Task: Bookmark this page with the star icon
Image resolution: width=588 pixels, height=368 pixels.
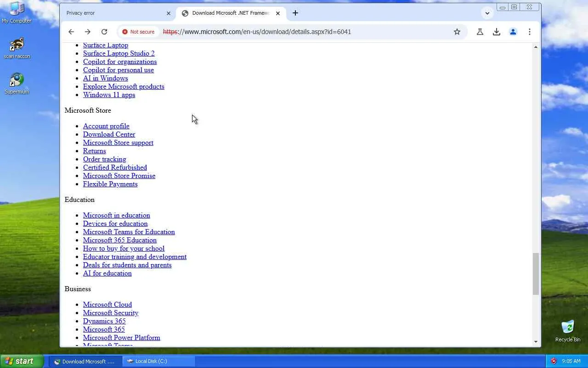Action: [x=457, y=32]
